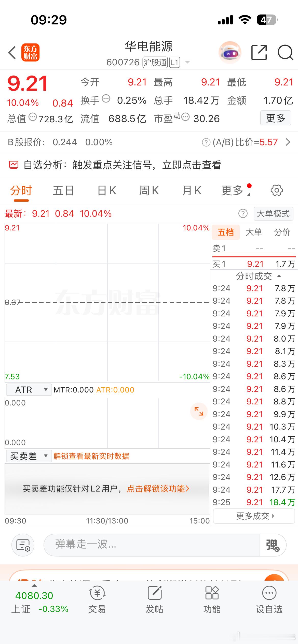Open the danmaku settings list icon
Screen dimensions: 298x644
[x=23, y=545]
